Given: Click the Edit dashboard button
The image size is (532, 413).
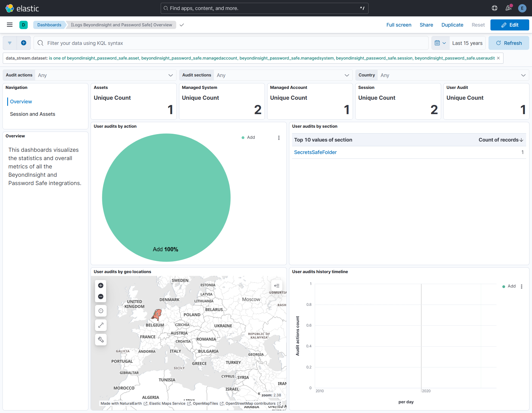Looking at the screenshot, I should pyautogui.click(x=510, y=25).
